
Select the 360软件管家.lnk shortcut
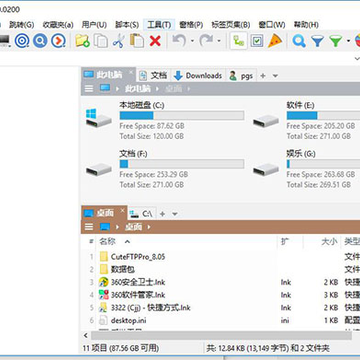132,295
